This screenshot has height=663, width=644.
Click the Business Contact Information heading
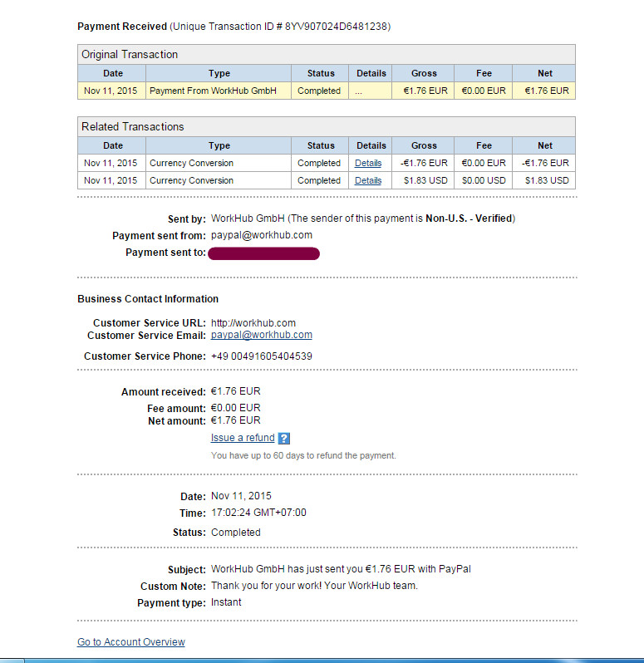[x=148, y=299]
